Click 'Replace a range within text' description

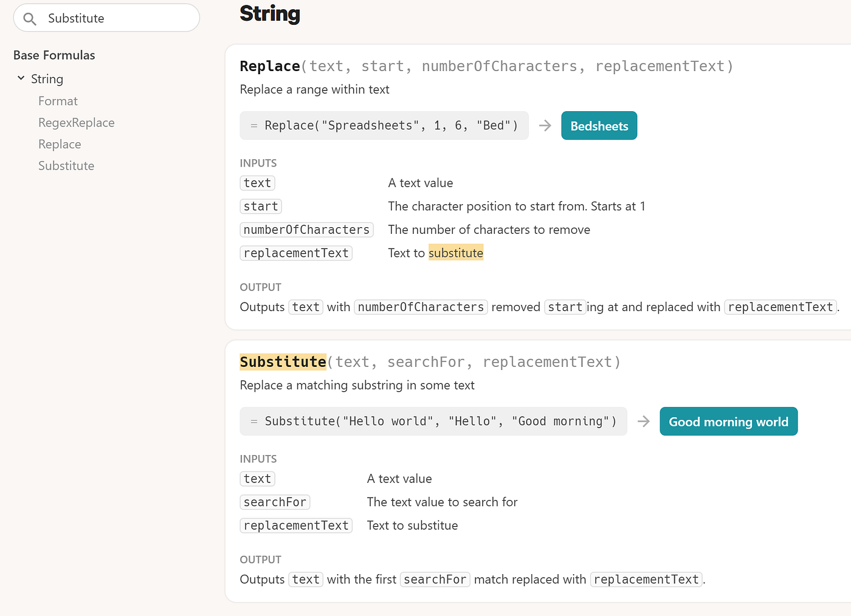pos(314,89)
